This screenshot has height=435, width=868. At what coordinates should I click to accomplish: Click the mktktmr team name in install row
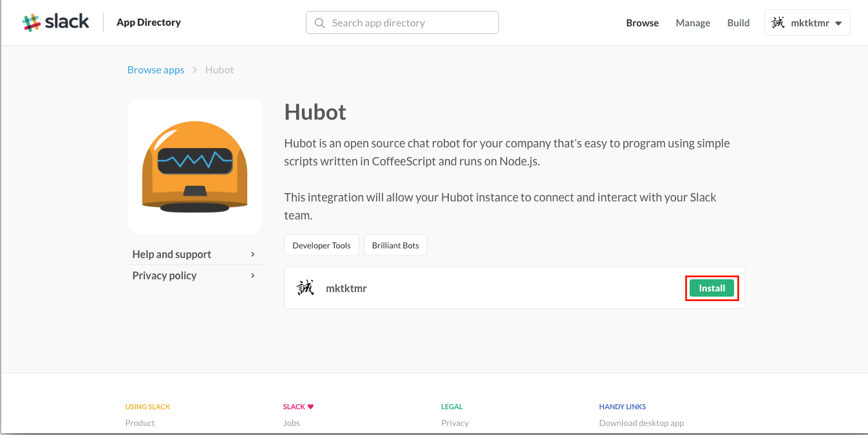[x=346, y=288]
